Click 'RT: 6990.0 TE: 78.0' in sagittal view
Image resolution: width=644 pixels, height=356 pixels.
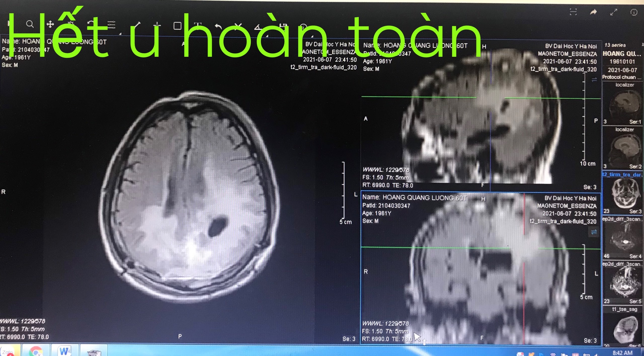(388, 185)
